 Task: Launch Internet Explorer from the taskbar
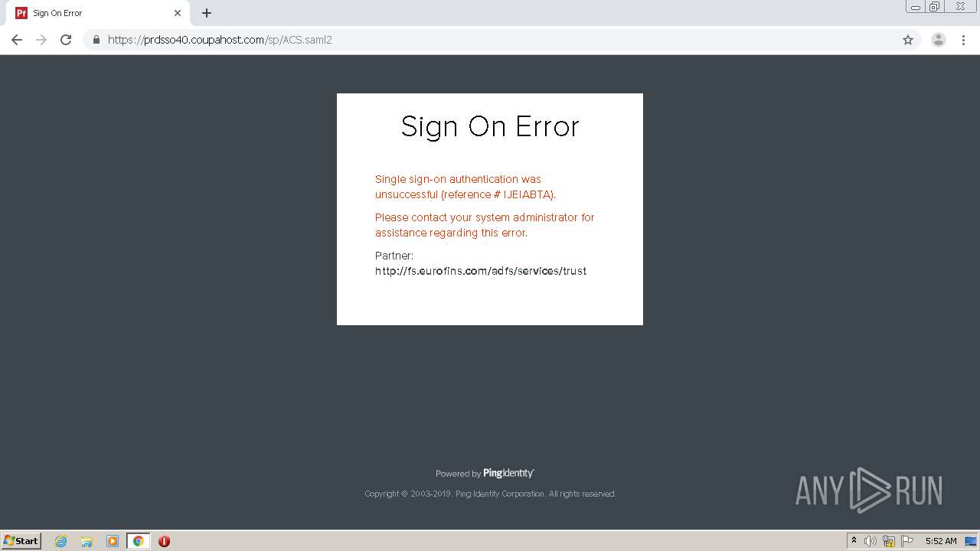[61, 541]
